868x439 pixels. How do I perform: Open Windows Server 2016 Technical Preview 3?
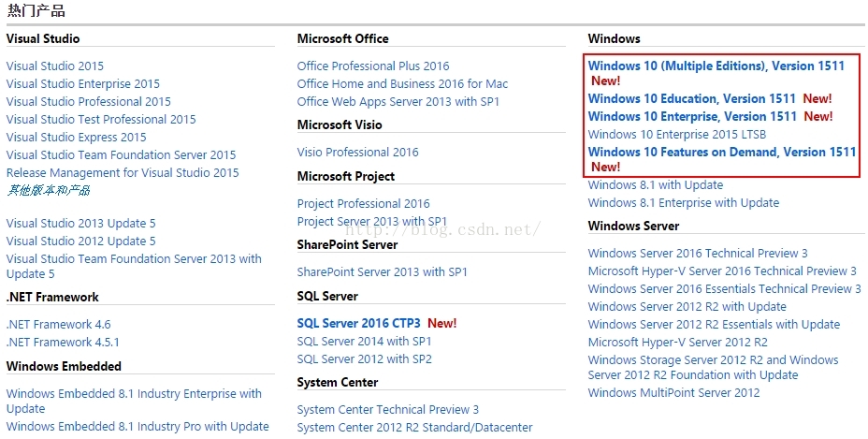(698, 254)
